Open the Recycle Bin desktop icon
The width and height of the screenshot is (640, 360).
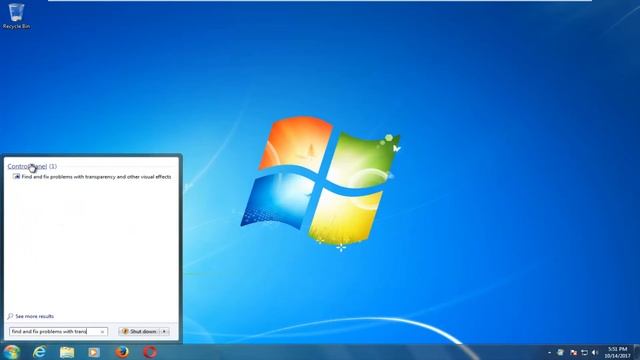click(x=16, y=16)
